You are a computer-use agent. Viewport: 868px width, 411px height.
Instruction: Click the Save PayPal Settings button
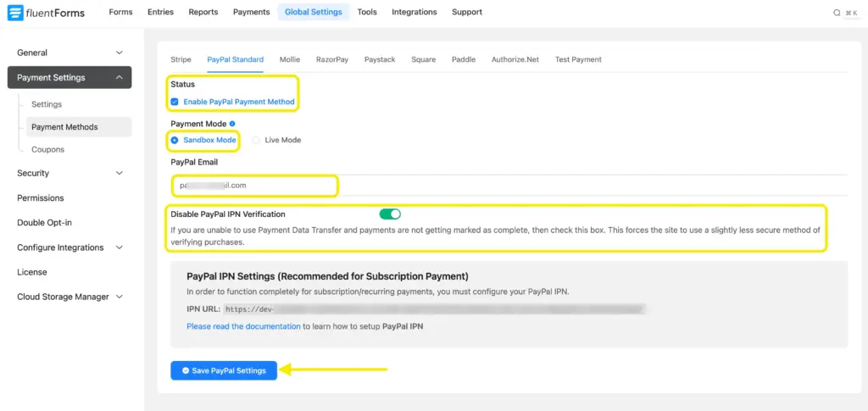pos(224,370)
